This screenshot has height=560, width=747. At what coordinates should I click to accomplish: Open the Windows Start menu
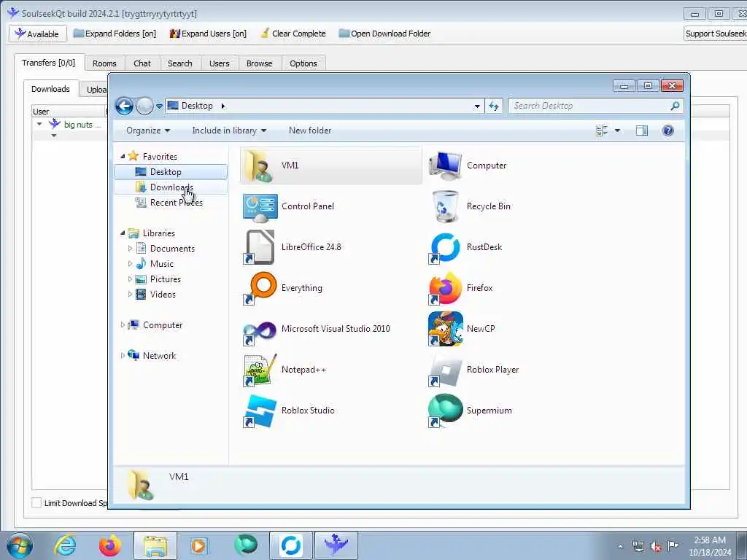tap(20, 545)
